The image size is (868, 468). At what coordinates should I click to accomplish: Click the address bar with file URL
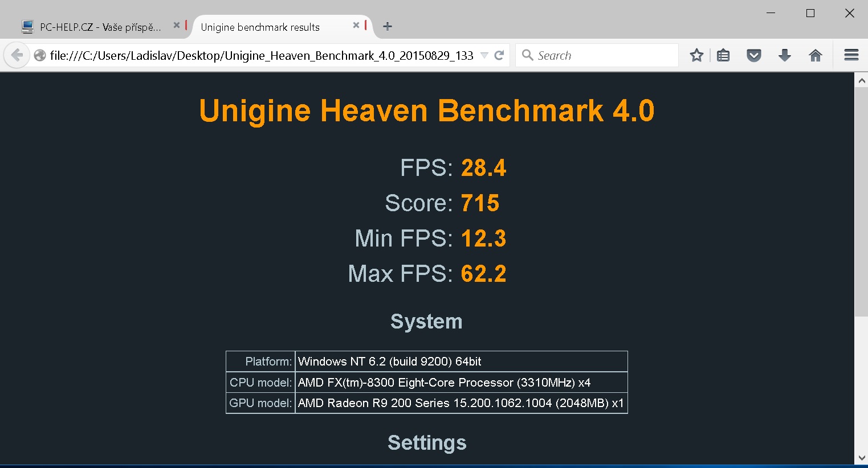click(x=262, y=55)
